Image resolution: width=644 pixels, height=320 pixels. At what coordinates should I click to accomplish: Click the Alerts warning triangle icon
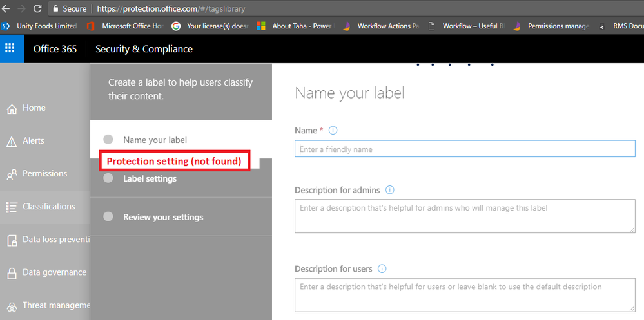pyautogui.click(x=12, y=142)
